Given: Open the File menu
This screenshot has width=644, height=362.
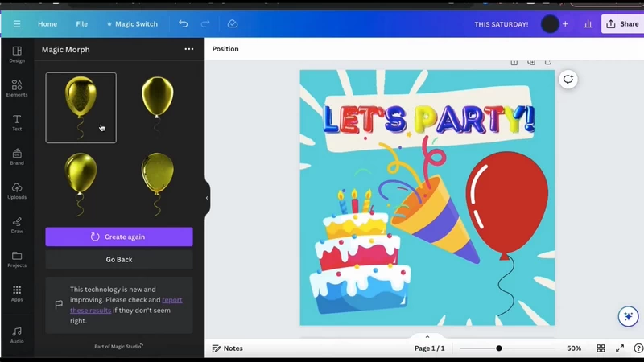Looking at the screenshot, I should tap(82, 24).
